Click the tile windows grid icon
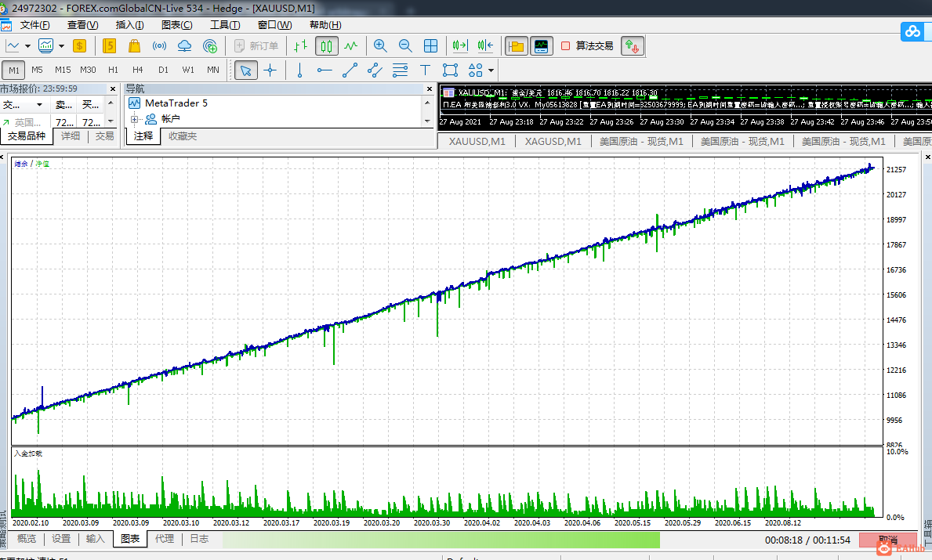This screenshot has height=560, width=932. 430,46
